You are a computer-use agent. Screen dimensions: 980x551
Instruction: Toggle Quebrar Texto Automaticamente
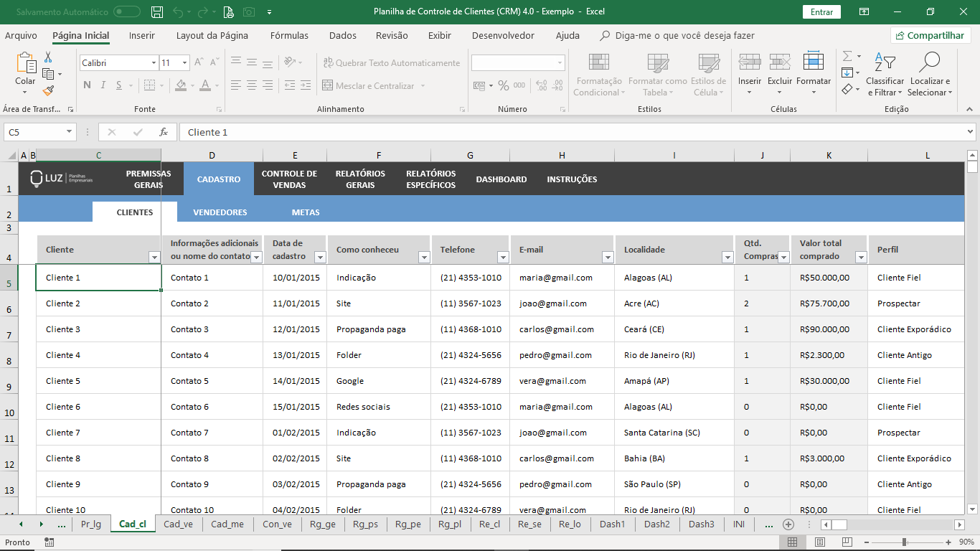(392, 63)
